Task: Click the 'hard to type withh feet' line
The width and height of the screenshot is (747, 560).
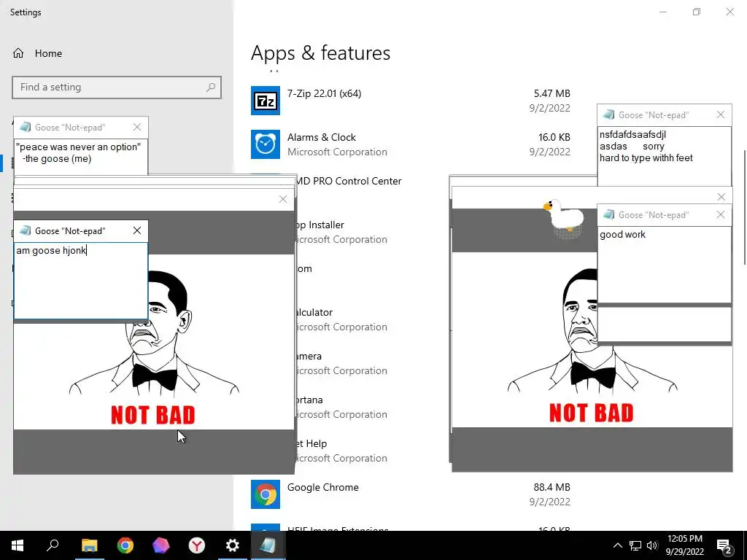Action: click(x=646, y=157)
